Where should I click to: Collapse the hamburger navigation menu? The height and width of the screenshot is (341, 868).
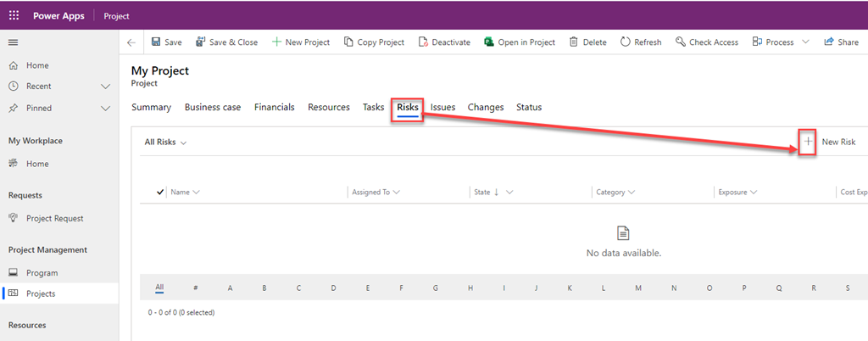14,42
